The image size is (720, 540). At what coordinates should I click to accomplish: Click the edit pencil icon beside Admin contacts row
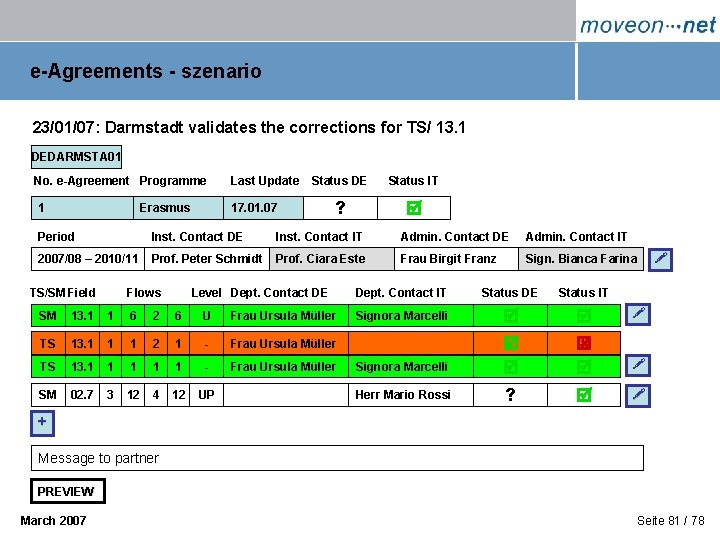(x=660, y=259)
